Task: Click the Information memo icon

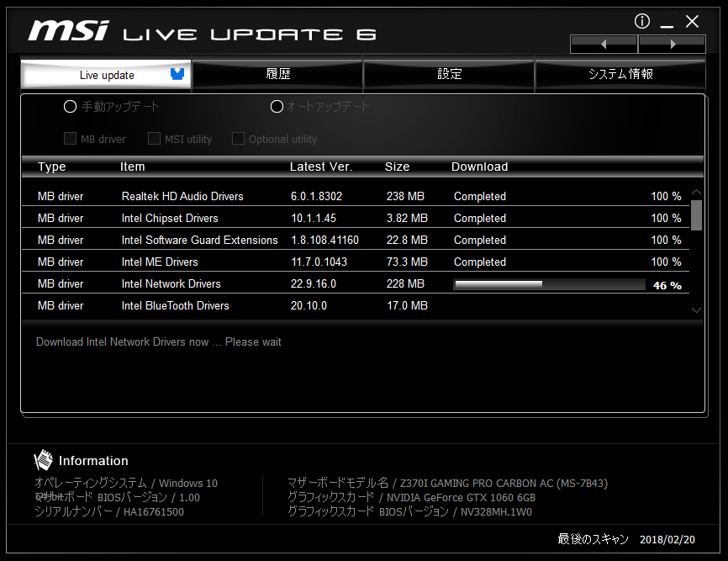Action: point(43,460)
